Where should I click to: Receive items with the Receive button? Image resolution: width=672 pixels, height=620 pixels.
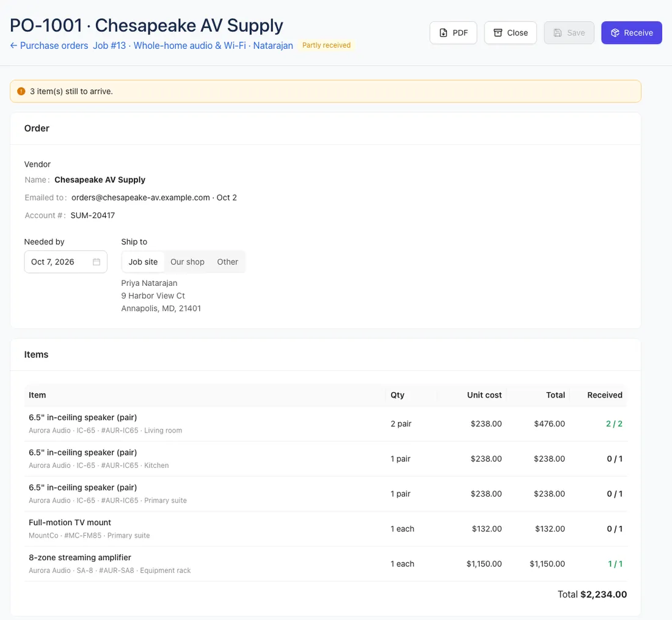632,33
